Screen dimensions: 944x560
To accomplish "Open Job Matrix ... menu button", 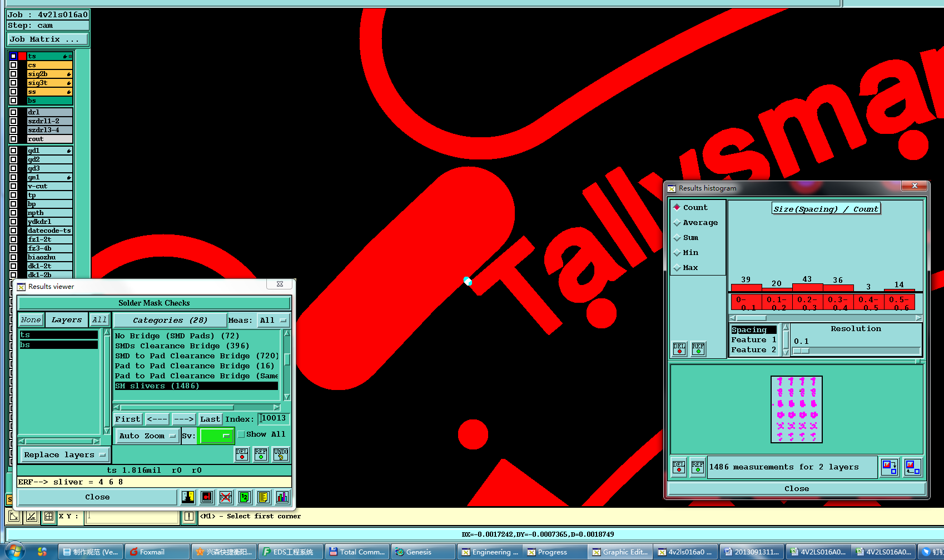I will [x=48, y=39].
